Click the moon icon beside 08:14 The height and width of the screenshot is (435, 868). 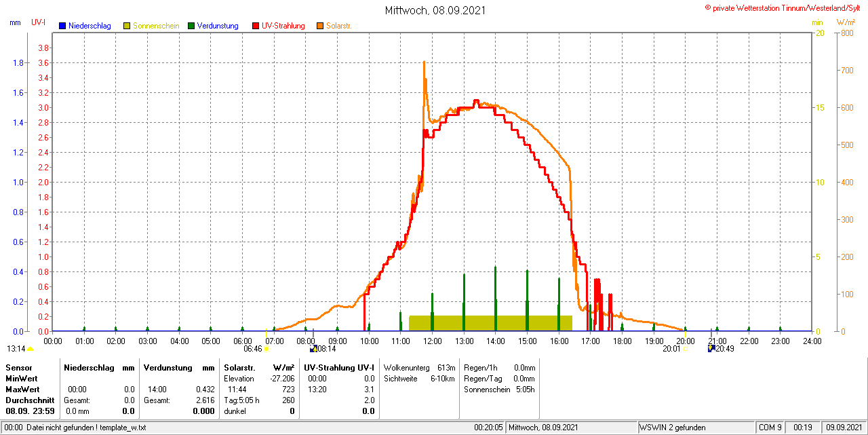(x=313, y=348)
